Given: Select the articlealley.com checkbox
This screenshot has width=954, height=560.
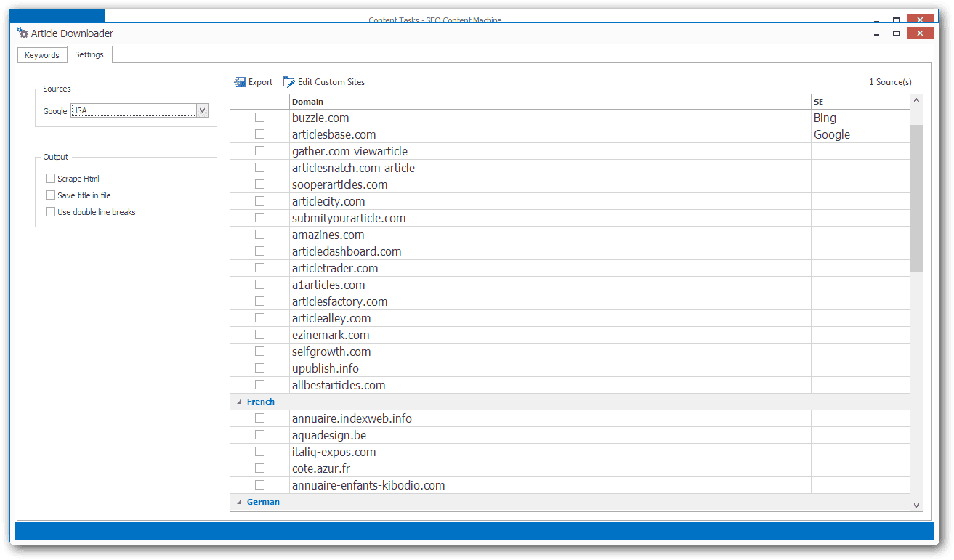Looking at the screenshot, I should 259,318.
